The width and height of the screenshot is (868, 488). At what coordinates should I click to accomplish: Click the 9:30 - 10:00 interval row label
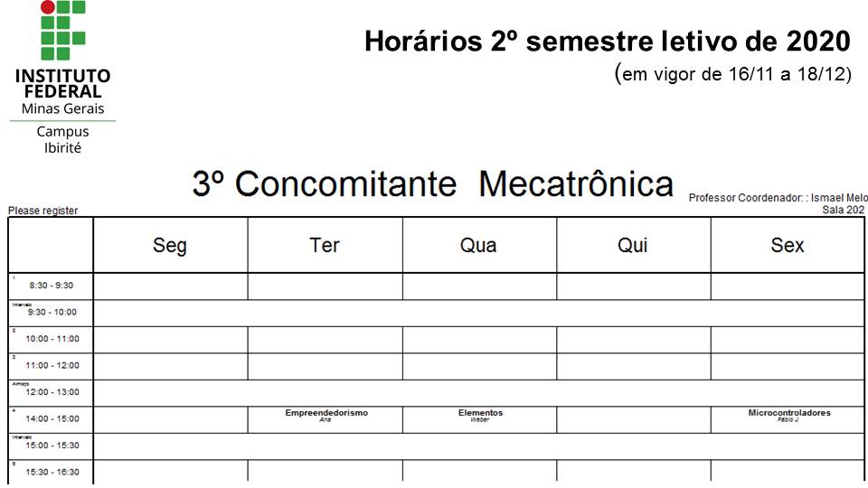tap(52, 313)
